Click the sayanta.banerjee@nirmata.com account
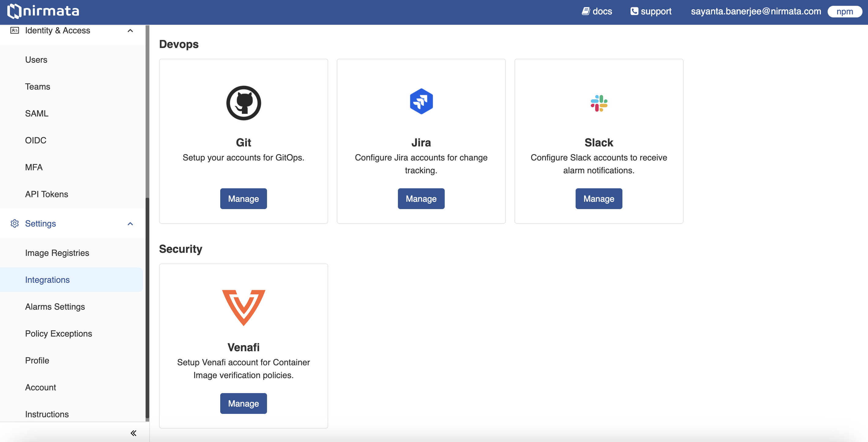The image size is (868, 442). [x=756, y=11]
